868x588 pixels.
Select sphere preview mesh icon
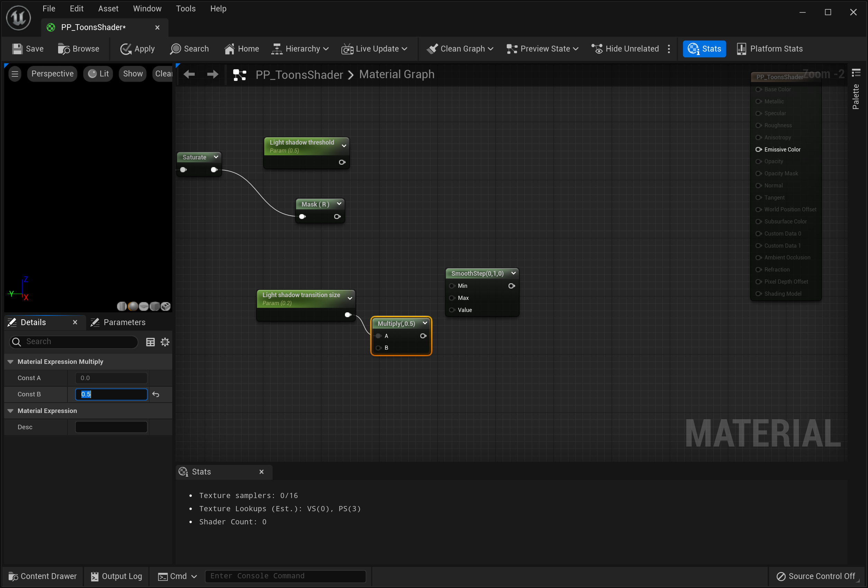[x=133, y=306]
